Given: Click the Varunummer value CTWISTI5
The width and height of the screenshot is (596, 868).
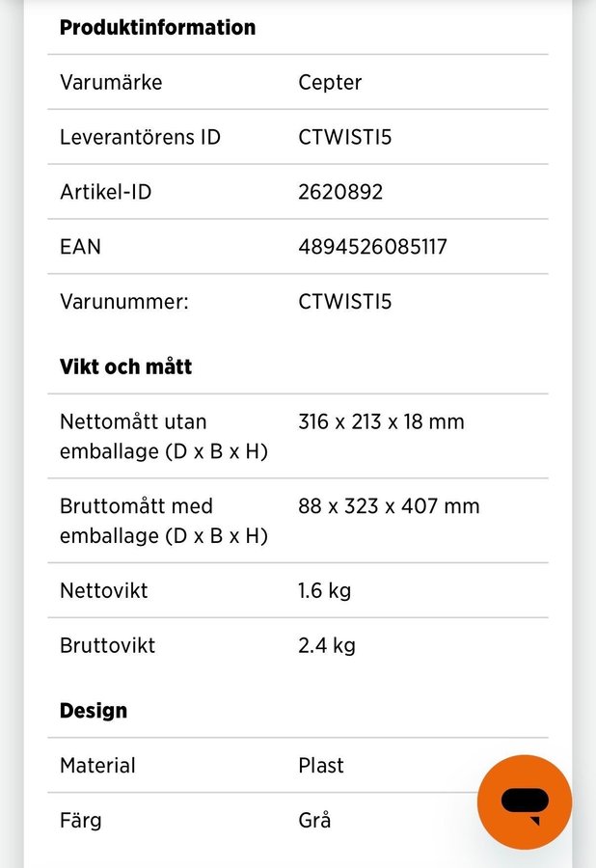Looking at the screenshot, I should click(344, 301).
